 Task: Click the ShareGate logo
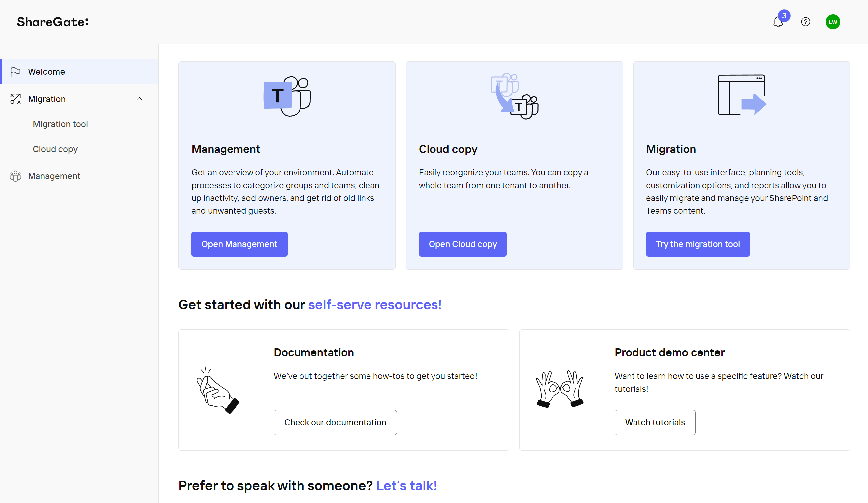point(53,22)
